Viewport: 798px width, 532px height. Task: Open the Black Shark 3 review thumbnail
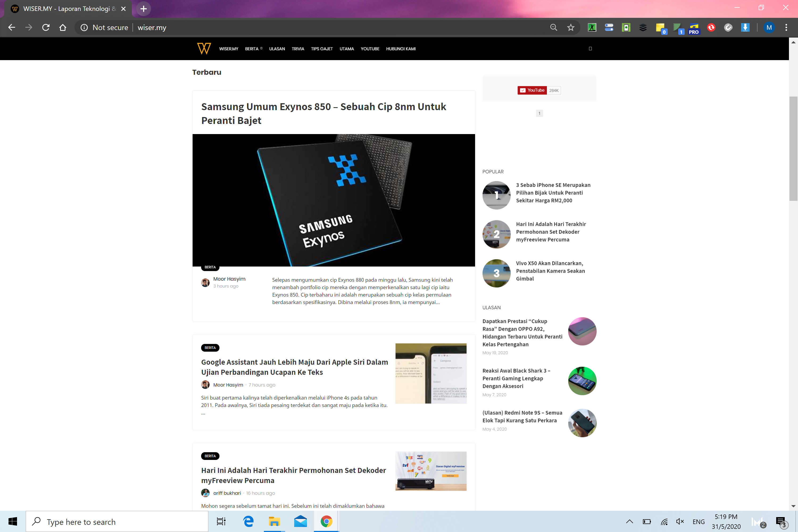(582, 381)
